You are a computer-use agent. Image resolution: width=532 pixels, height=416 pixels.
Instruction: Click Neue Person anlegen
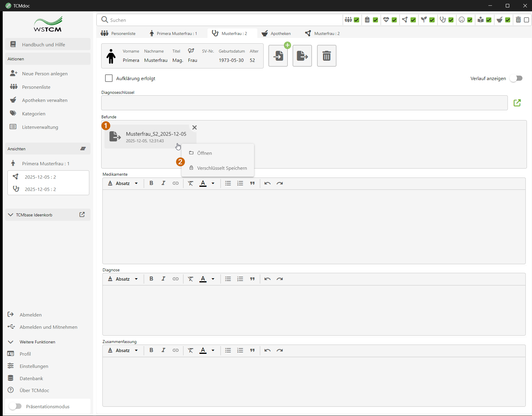point(44,74)
